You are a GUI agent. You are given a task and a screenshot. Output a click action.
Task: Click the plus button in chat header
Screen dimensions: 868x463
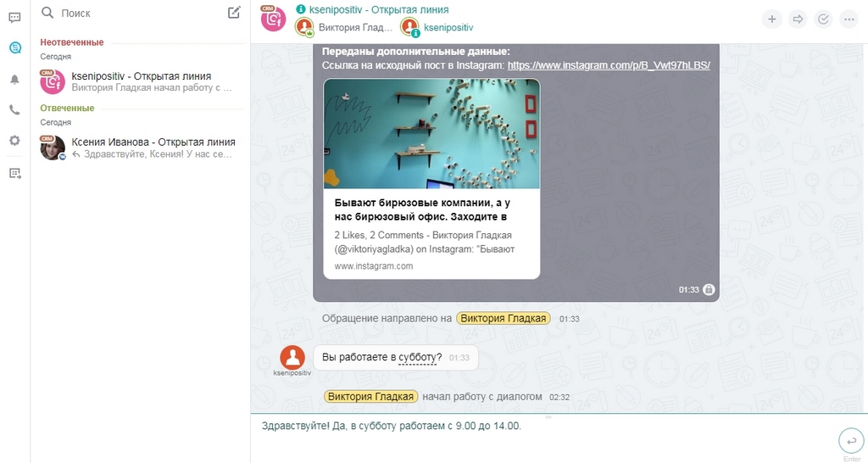coord(771,20)
